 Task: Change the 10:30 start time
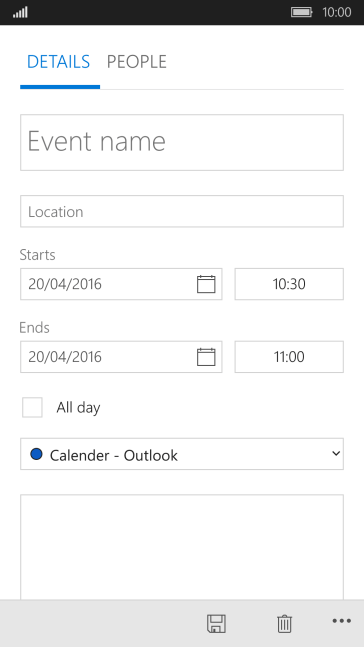(x=289, y=284)
